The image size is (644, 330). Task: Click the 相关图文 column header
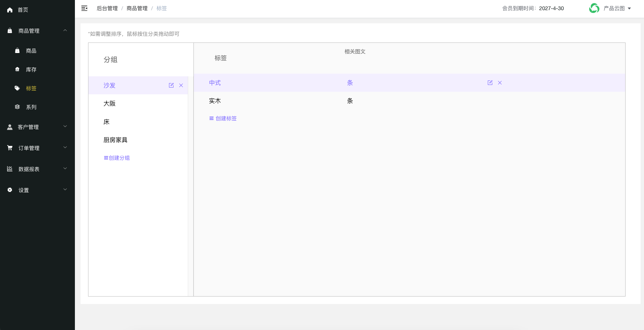coord(355,51)
